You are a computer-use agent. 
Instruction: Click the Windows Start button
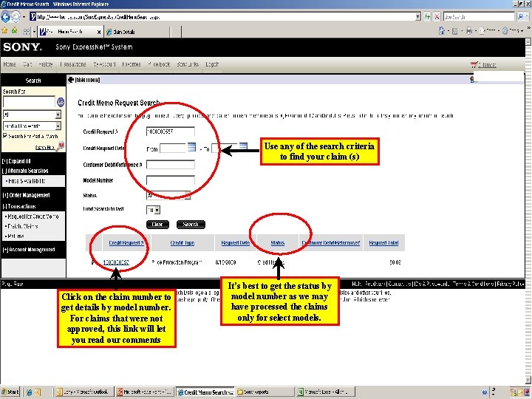[x=10, y=392]
